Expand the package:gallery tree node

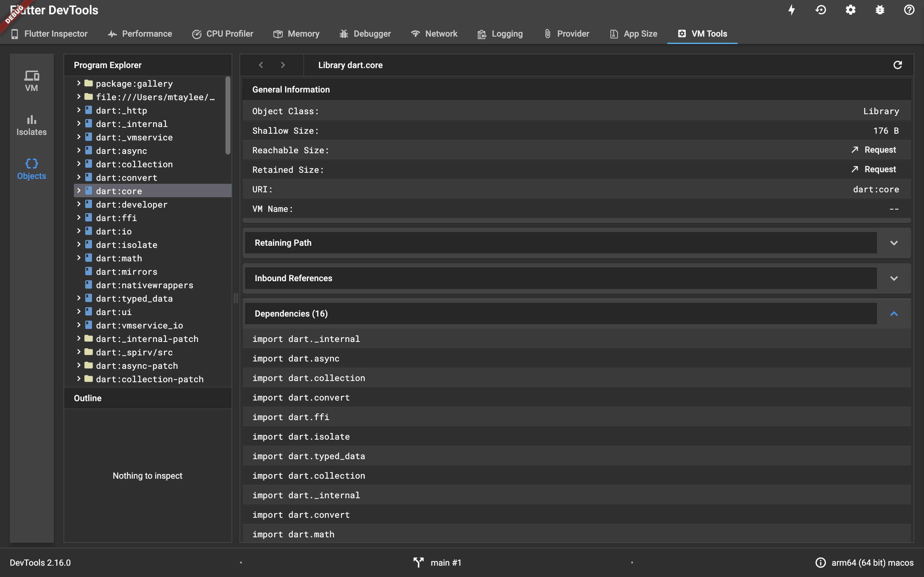79,83
